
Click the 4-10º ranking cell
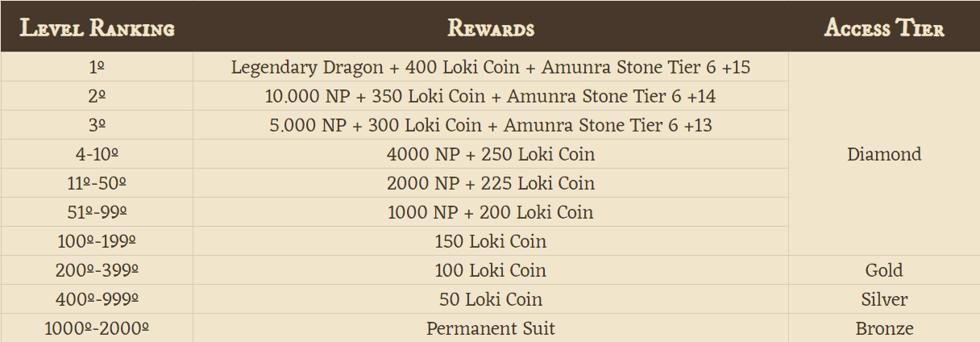[x=97, y=154]
